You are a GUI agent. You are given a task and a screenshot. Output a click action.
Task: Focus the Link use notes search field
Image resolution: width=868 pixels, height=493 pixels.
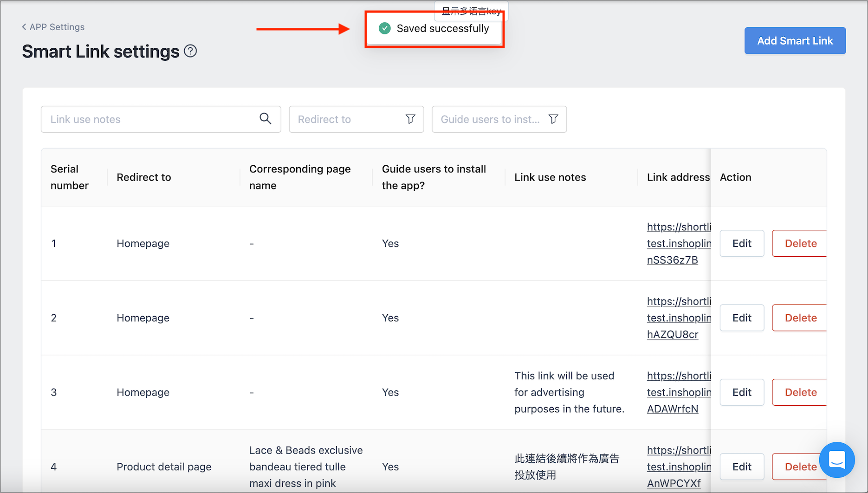click(x=161, y=119)
